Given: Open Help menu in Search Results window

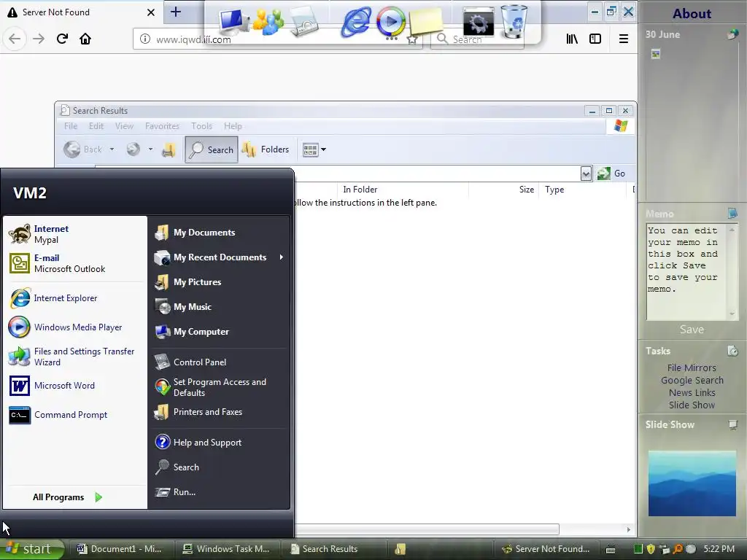Looking at the screenshot, I should point(233,126).
